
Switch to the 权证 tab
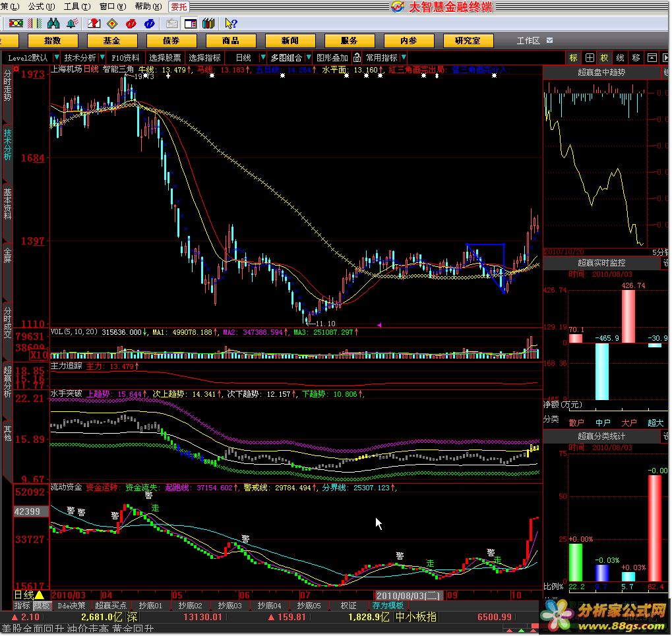point(348,606)
